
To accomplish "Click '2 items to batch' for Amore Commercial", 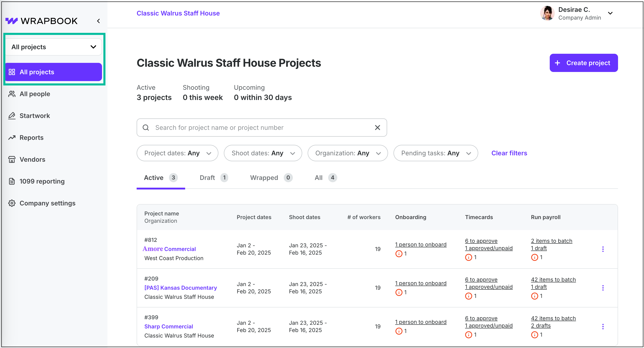I will [x=551, y=241].
